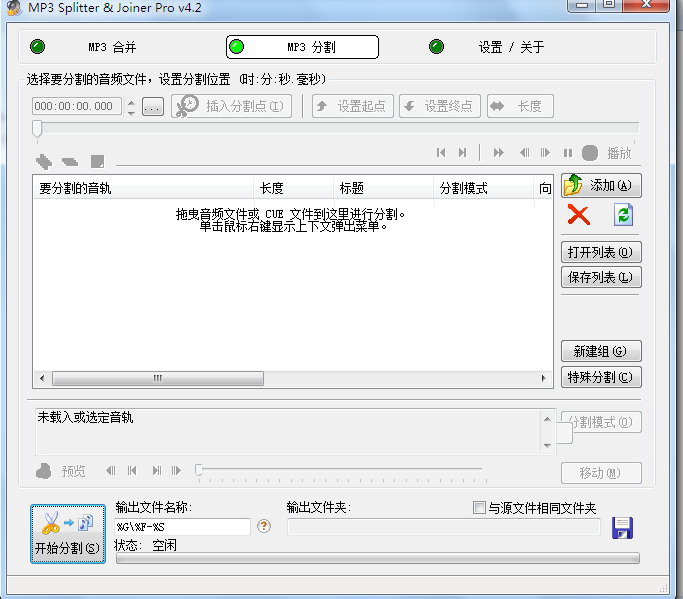Click 特殊分割 (C) button

point(601,377)
